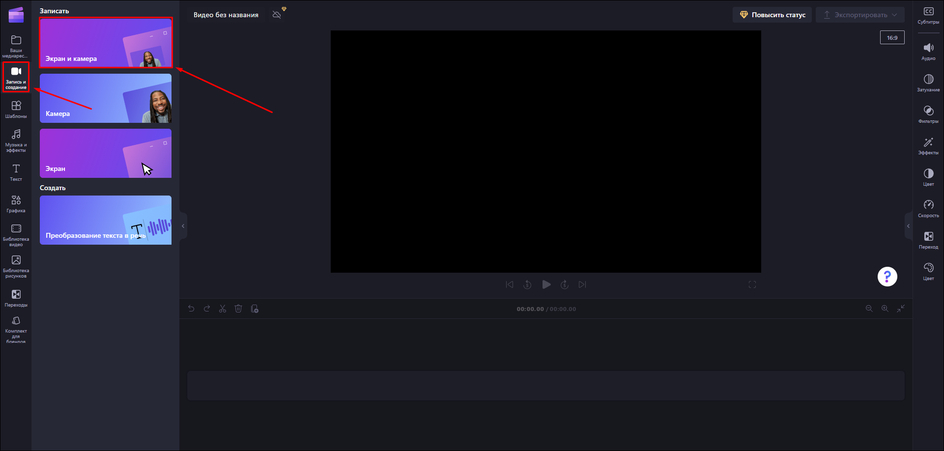Open the Субтитры captions panel
The image size is (944, 451).
tap(928, 16)
